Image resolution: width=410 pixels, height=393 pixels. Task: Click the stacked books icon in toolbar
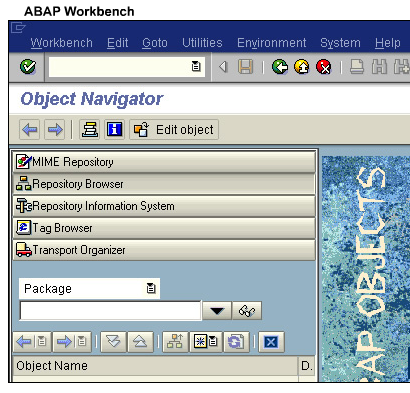[90, 129]
